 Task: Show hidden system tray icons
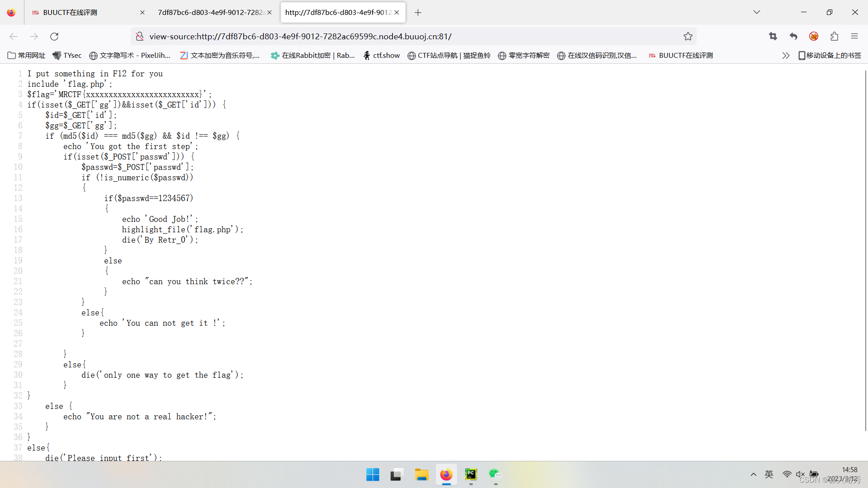click(x=753, y=474)
